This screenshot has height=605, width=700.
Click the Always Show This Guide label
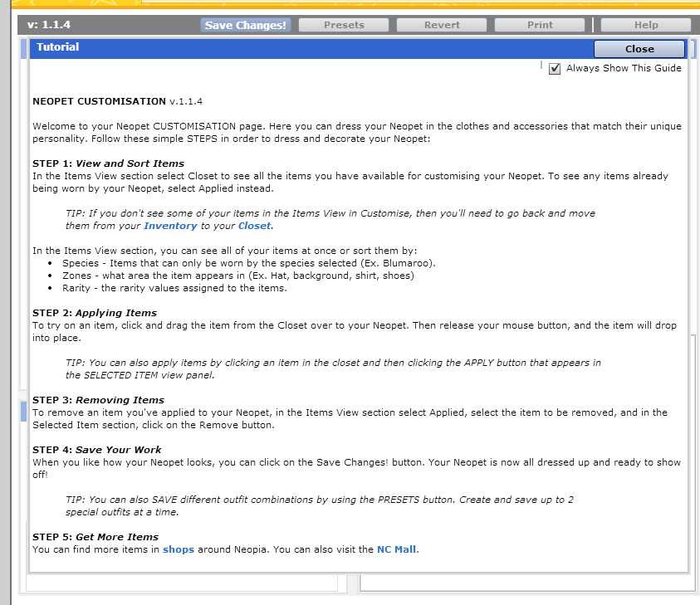point(624,68)
